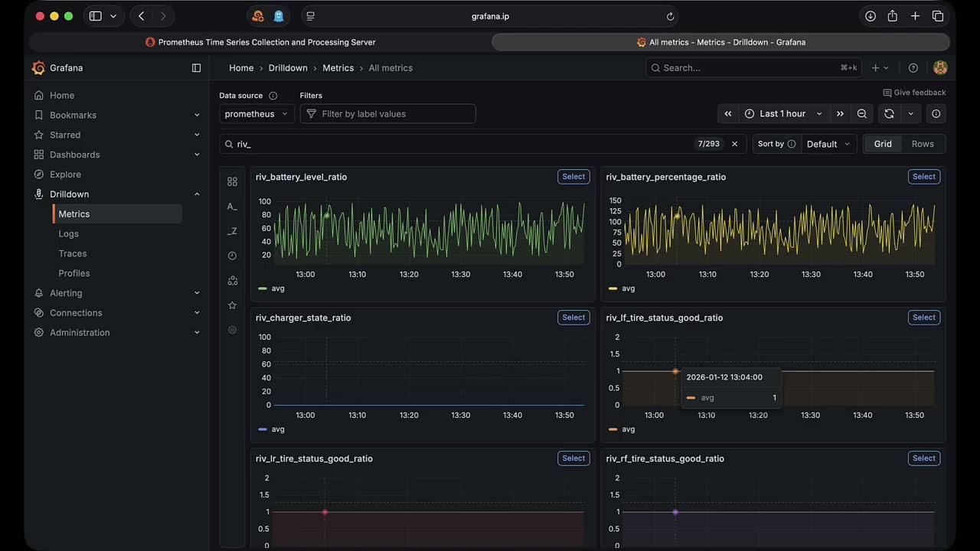Shift time range backward with double-left arrows
The height and width of the screenshot is (551, 980).
pyautogui.click(x=728, y=114)
